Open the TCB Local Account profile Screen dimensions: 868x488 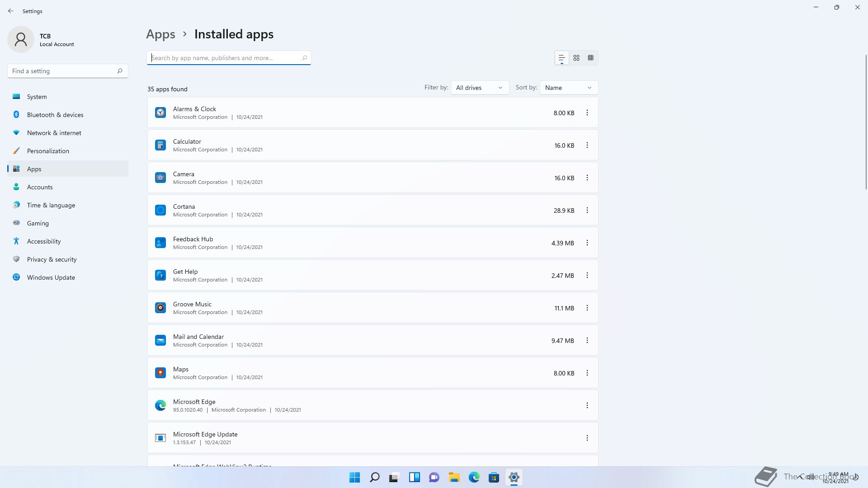tap(41, 39)
